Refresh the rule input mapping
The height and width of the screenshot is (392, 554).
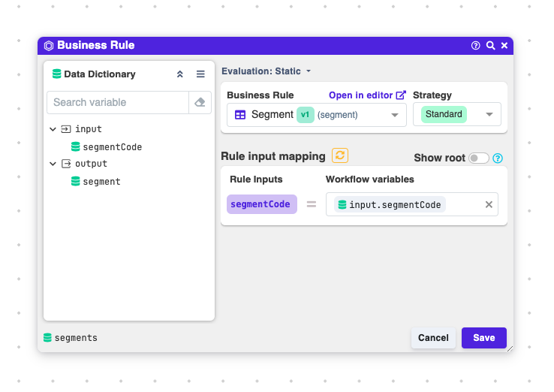click(340, 155)
